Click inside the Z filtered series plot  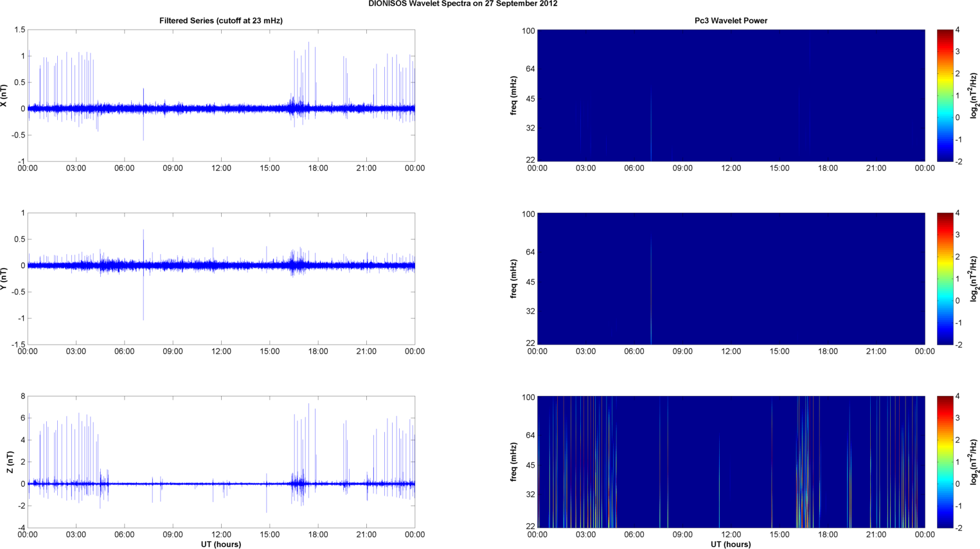(x=221, y=462)
